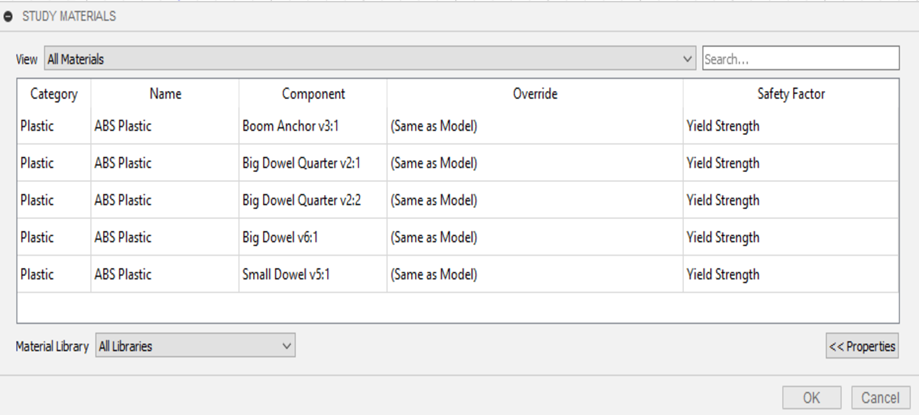
Task: Click the OK button
Action: [812, 397]
